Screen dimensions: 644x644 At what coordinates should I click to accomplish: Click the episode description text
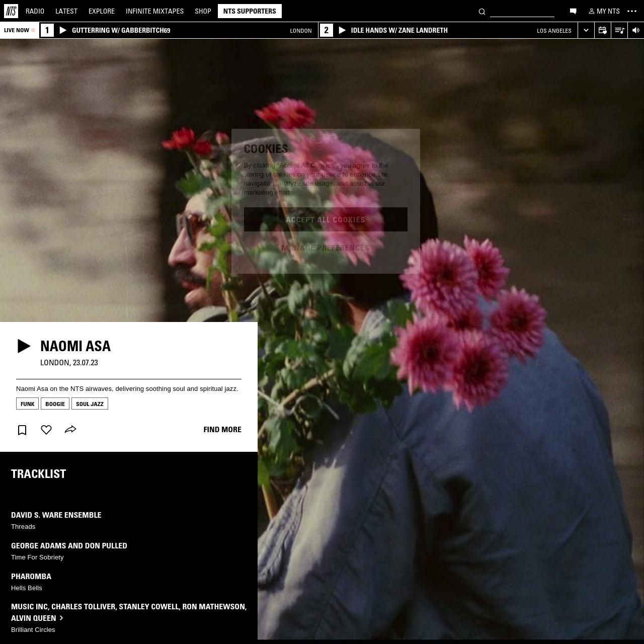[x=127, y=389]
